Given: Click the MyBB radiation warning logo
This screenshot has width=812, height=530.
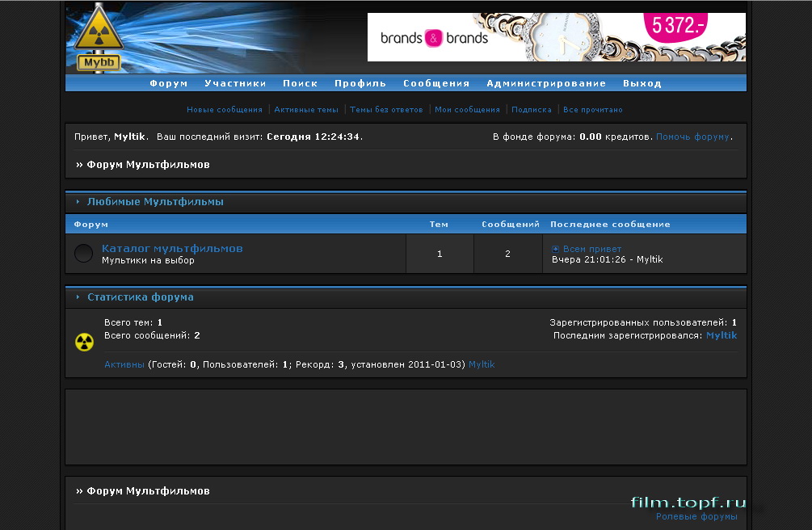Looking at the screenshot, I should pos(99,36).
